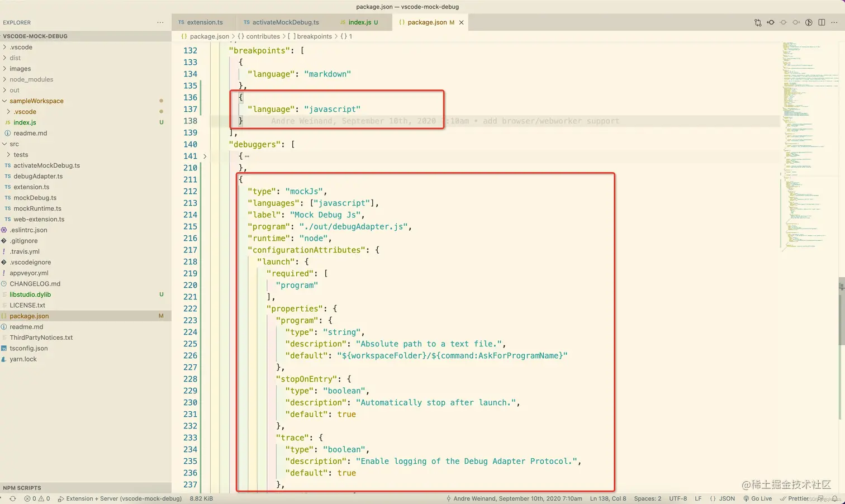Go to line via Ln 138, Col 8

tap(608, 498)
